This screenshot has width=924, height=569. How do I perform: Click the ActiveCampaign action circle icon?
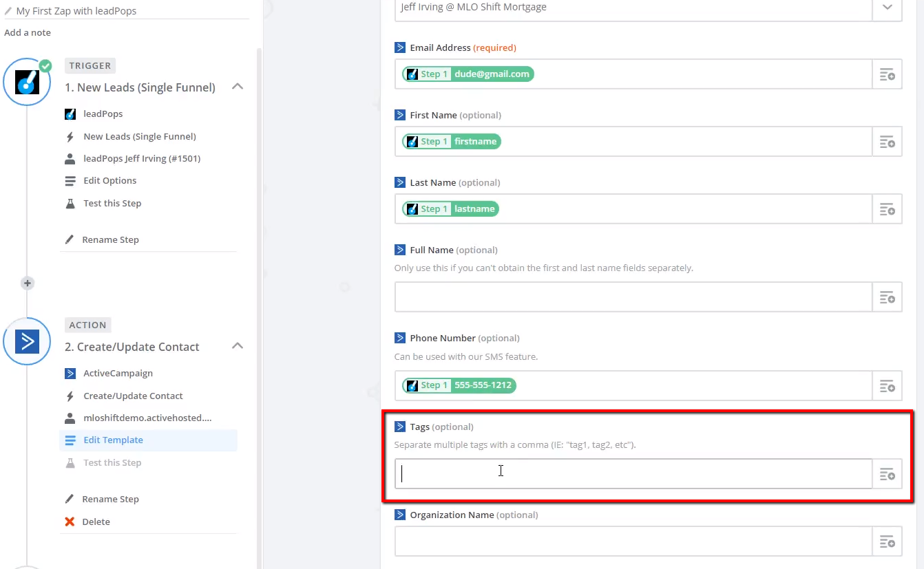[x=27, y=341]
